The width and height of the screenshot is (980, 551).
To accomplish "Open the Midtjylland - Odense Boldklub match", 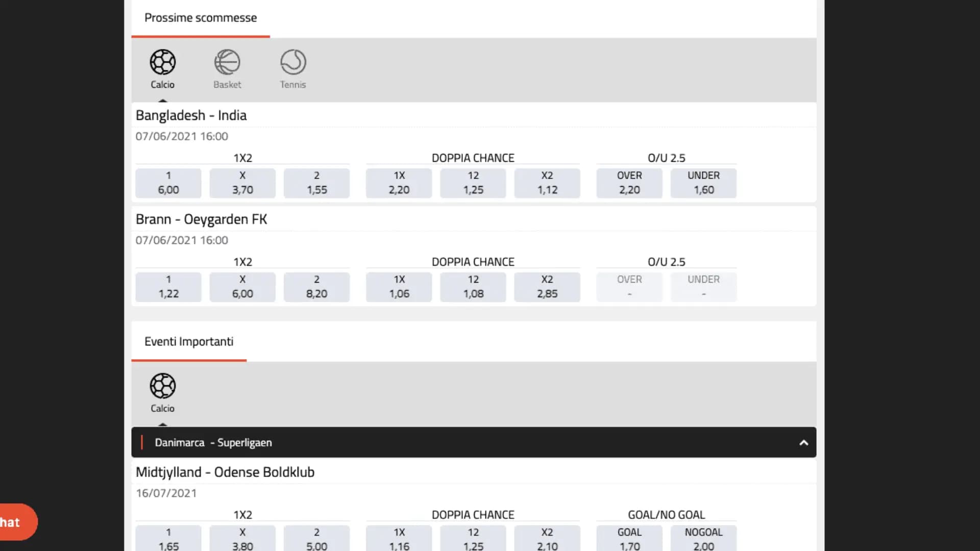I will pyautogui.click(x=225, y=472).
